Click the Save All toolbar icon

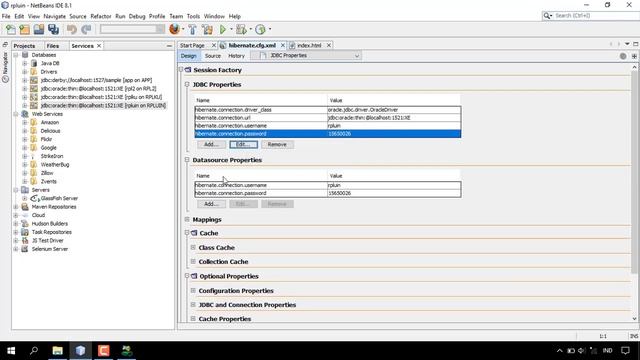[53, 29]
